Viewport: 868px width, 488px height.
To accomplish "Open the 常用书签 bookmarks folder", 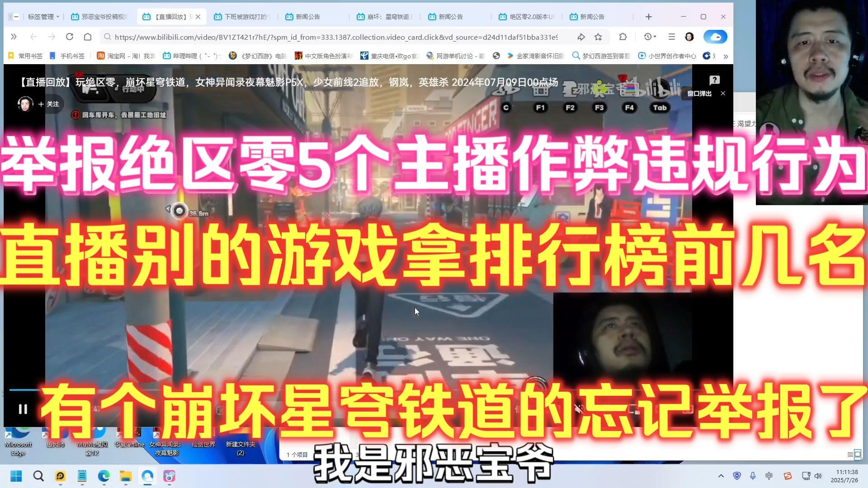I will (x=25, y=56).
